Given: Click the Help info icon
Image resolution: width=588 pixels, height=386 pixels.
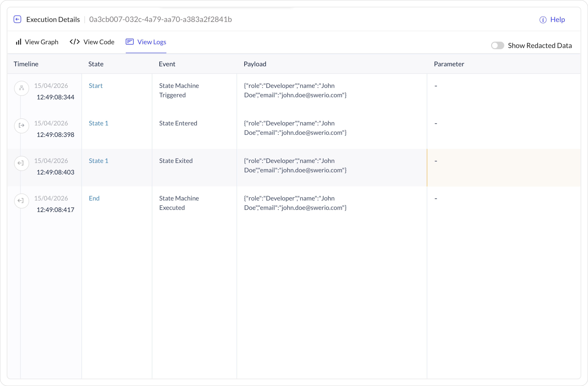Looking at the screenshot, I should (543, 20).
